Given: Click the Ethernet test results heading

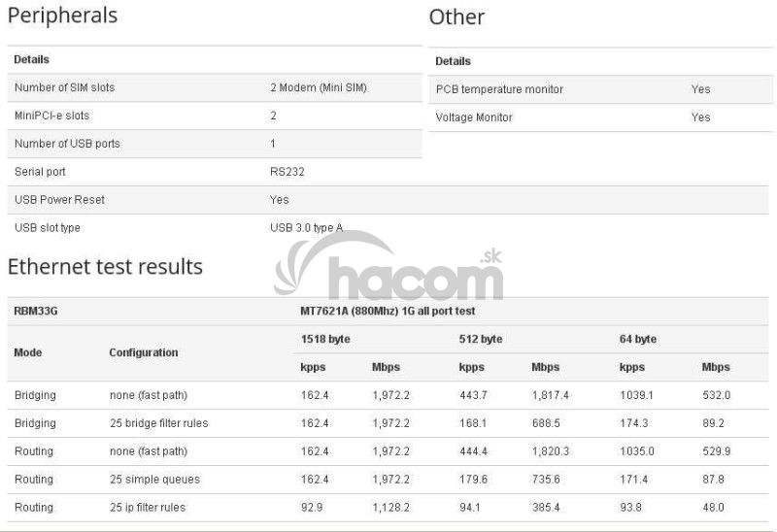Looking at the screenshot, I should (105, 267).
